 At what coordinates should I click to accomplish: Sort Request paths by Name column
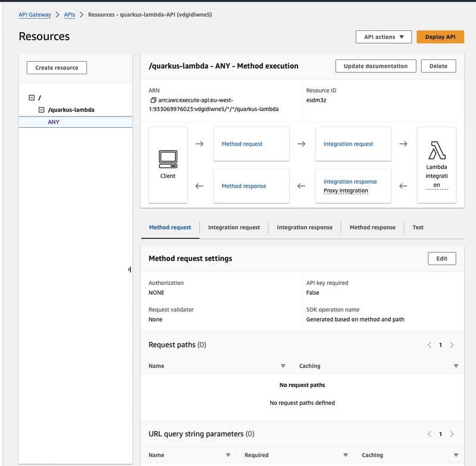[283, 366]
